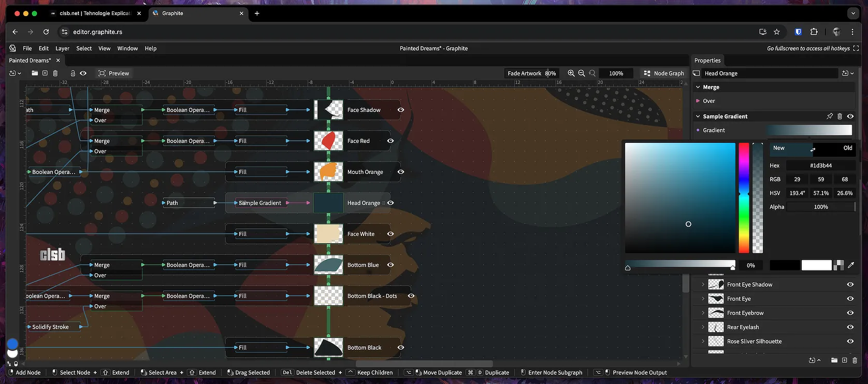Expand the Rear Eyelash layer group

[703, 327]
